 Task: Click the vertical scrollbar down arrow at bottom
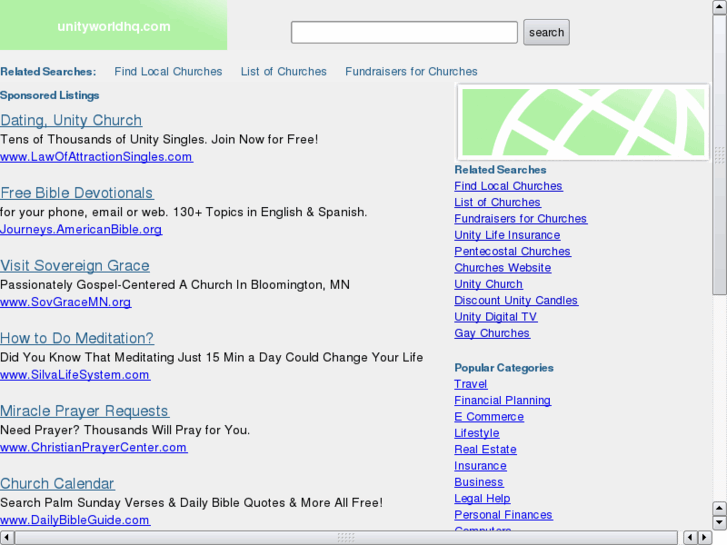719,522
